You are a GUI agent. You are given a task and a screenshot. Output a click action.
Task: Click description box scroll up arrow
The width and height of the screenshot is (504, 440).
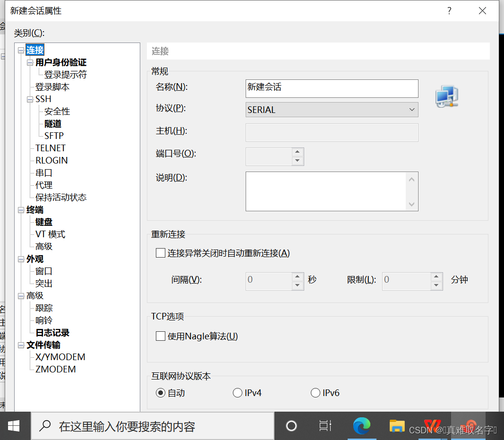[x=412, y=180]
